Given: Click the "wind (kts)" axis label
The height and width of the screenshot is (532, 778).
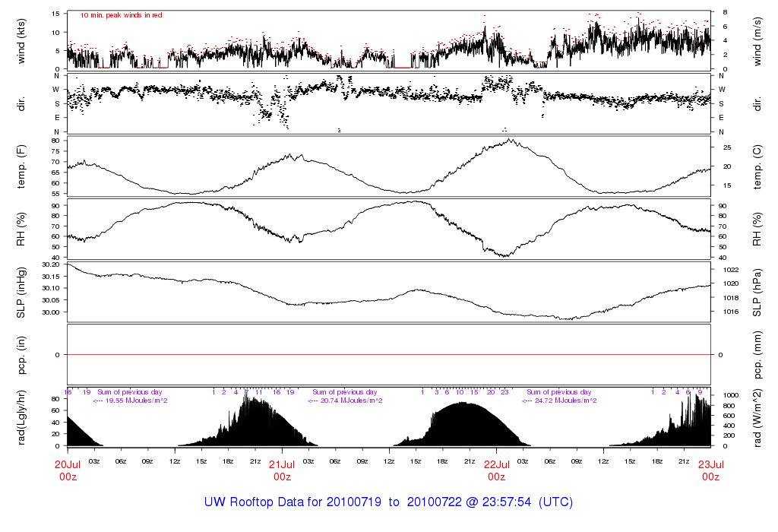Looking at the screenshot, I should point(21,41).
